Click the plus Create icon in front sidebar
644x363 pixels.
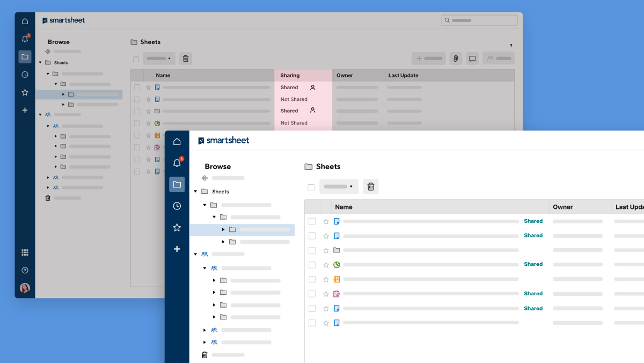click(x=177, y=249)
